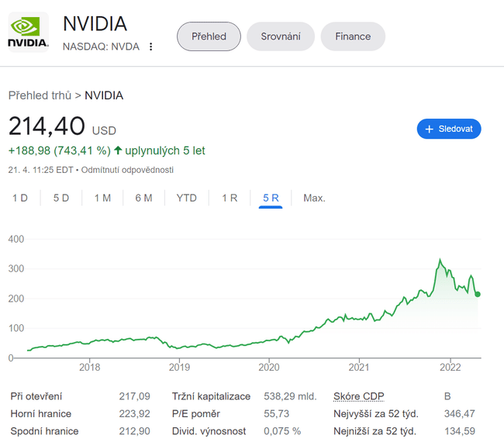Select the 5 R range tab
Image resolution: width=504 pixels, height=442 pixels.
pos(271,198)
